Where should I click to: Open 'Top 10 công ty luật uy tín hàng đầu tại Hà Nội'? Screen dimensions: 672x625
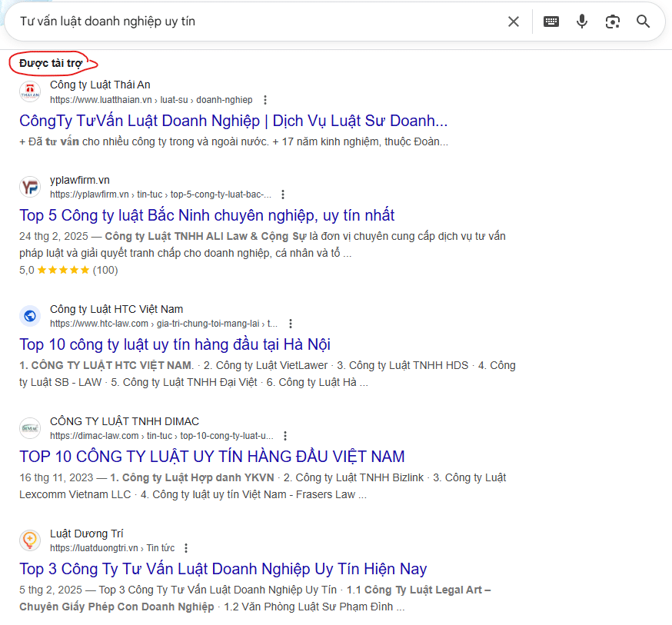175,344
